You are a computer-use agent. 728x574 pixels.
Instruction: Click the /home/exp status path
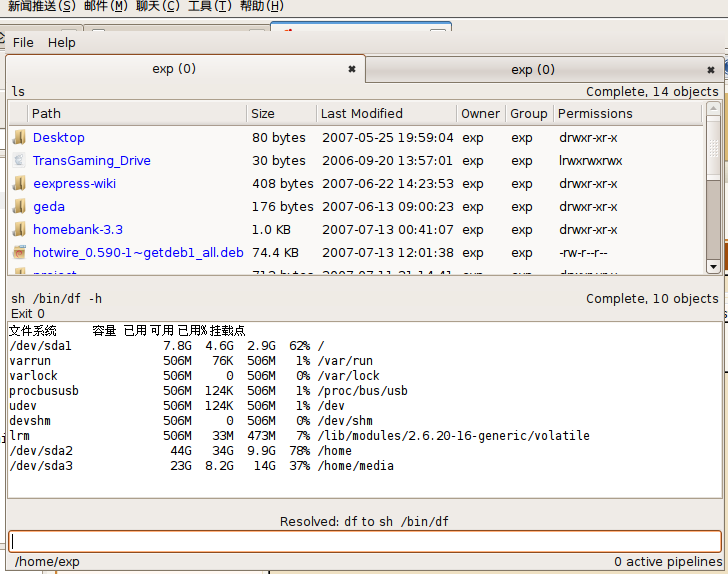(x=47, y=562)
